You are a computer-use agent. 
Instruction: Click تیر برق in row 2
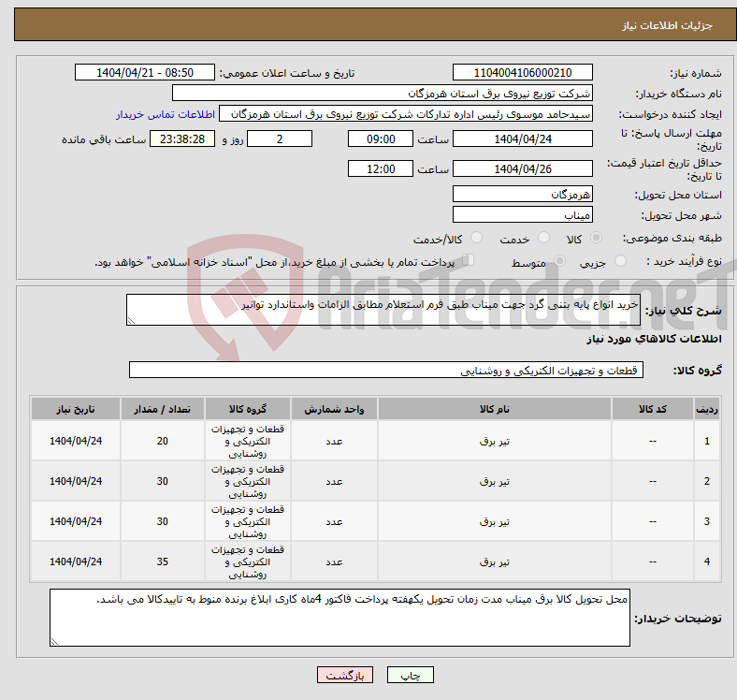[495, 481]
